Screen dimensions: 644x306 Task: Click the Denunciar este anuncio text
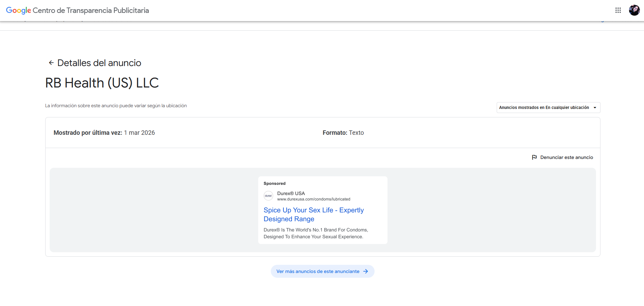(x=566, y=157)
